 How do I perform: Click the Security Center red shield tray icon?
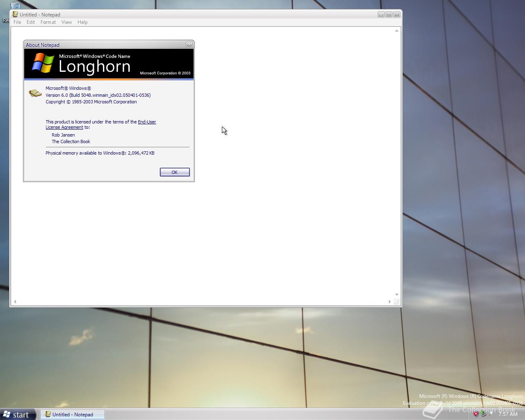click(x=476, y=414)
